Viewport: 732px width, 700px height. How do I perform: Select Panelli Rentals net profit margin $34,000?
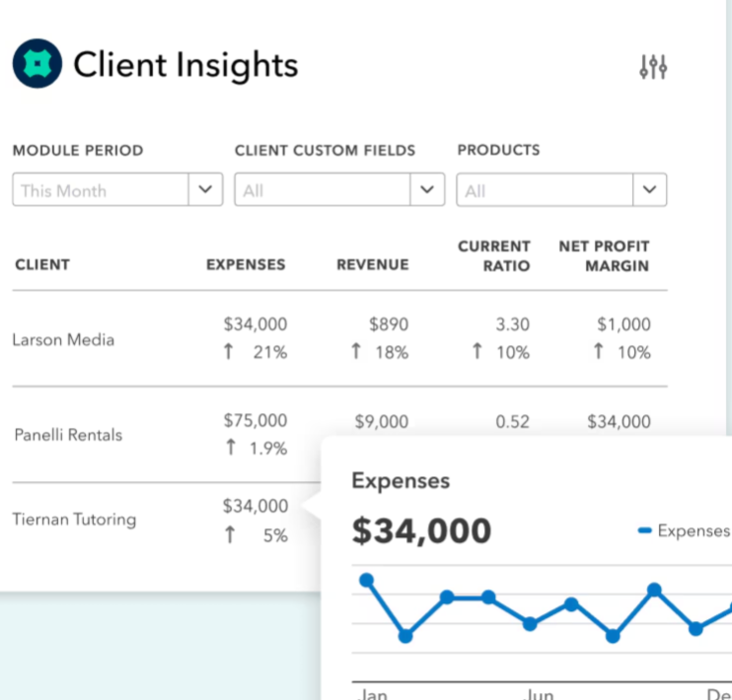pos(619,422)
